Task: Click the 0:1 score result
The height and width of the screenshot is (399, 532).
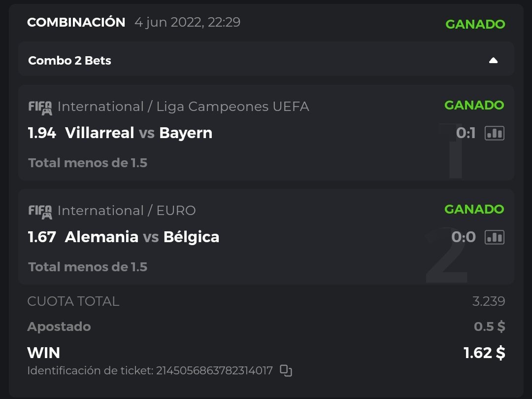Action: tap(465, 133)
